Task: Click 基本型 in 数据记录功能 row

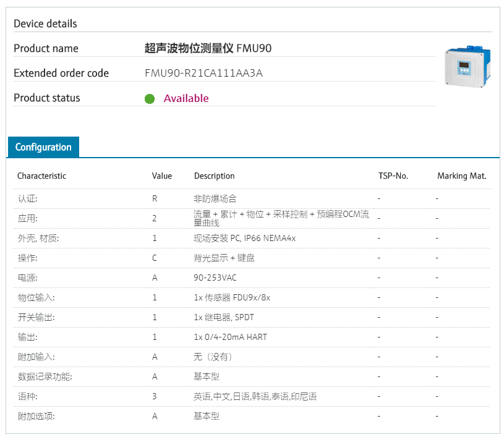Action: (x=207, y=376)
